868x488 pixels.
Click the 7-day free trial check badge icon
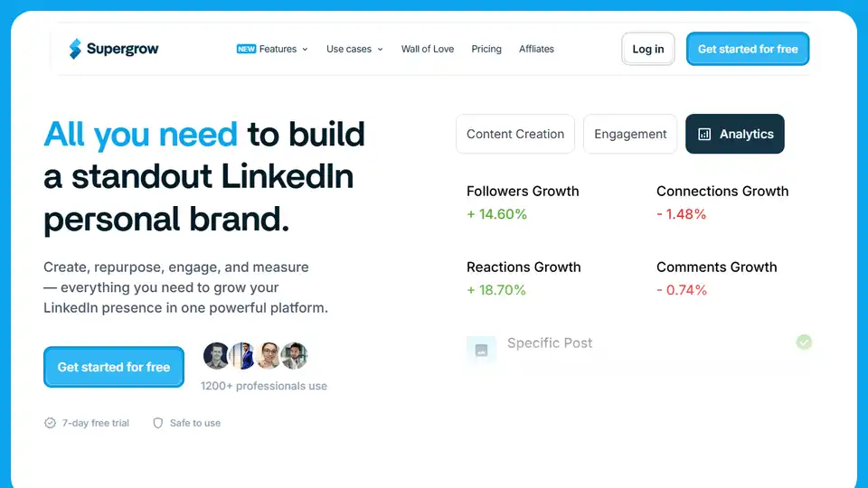point(50,423)
